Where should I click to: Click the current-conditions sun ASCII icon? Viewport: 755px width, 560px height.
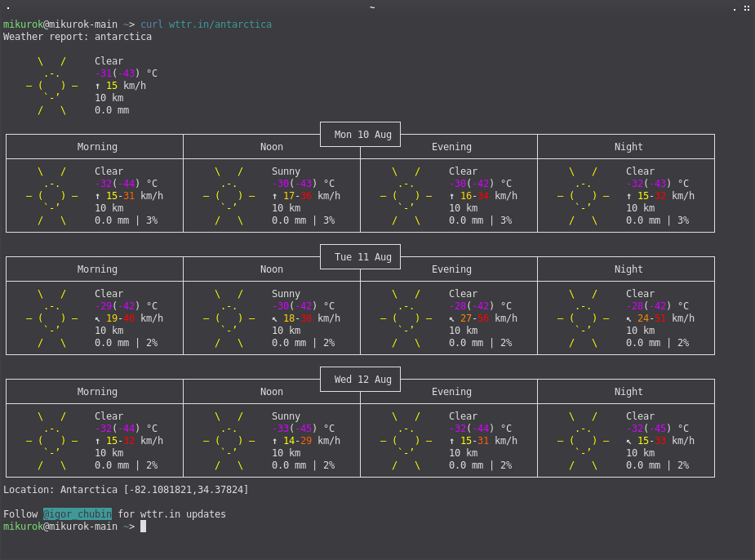(52, 86)
